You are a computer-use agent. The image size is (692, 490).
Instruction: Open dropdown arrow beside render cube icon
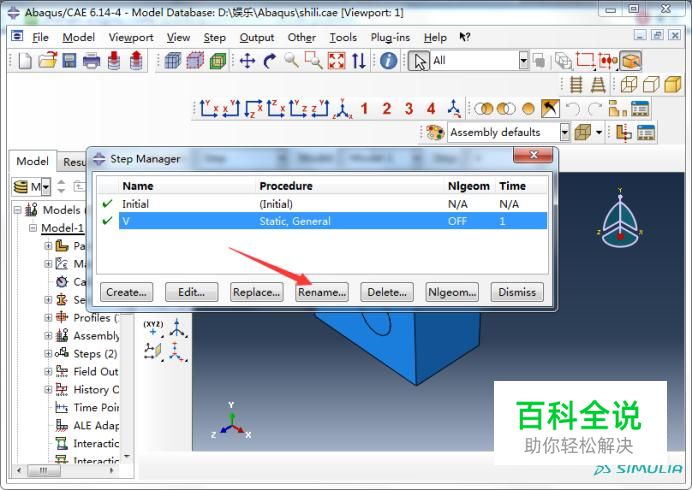599,132
